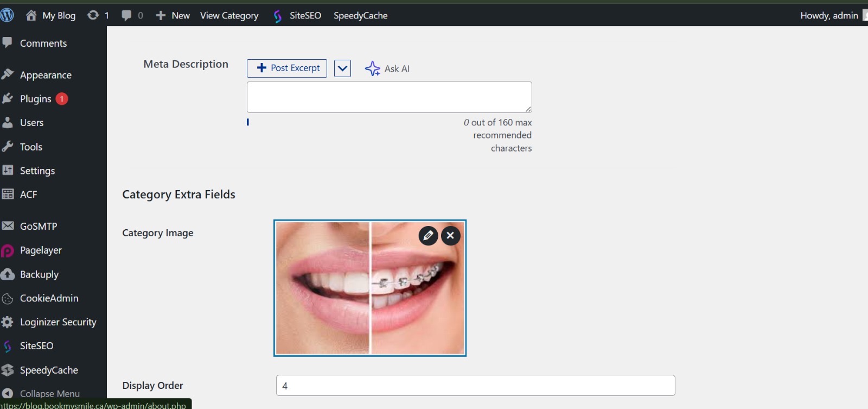Remove category image with the X icon
Image resolution: width=868 pixels, height=409 pixels.
click(450, 235)
